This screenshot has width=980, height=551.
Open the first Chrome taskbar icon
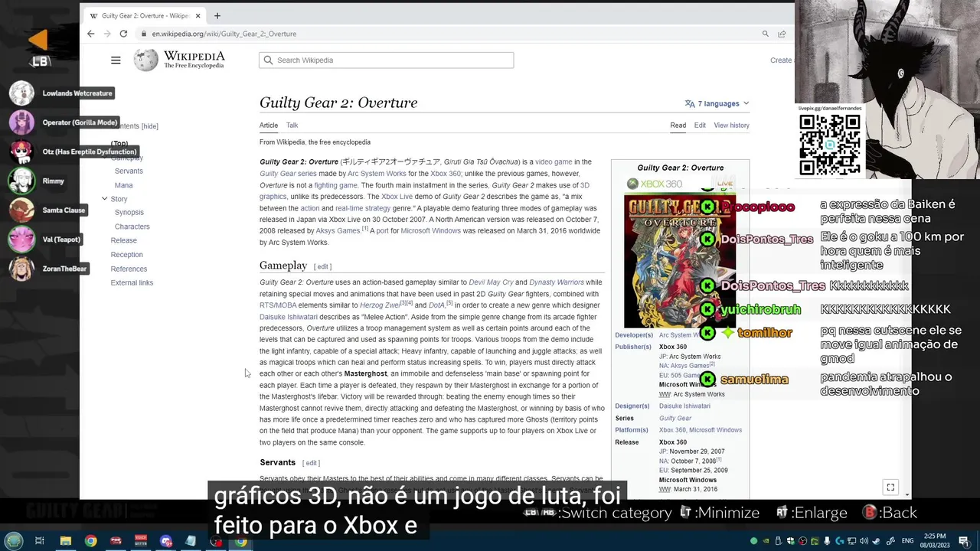click(90, 541)
